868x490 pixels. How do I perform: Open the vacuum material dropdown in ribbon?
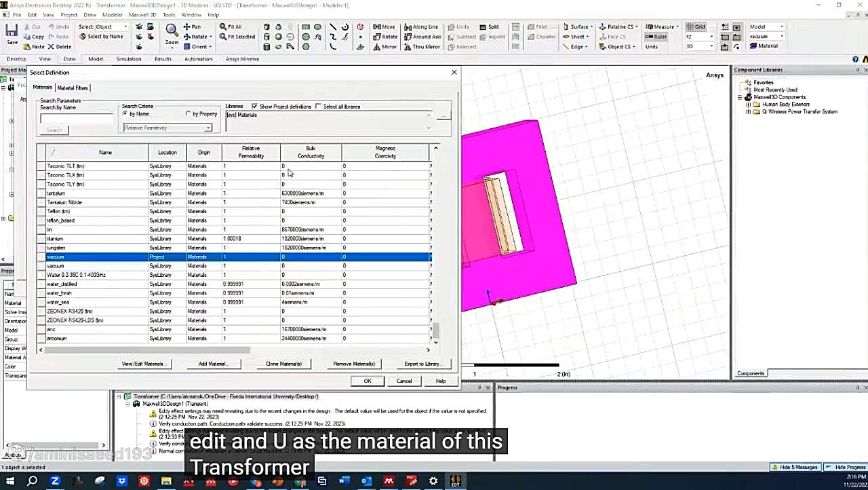pyautogui.click(x=766, y=37)
